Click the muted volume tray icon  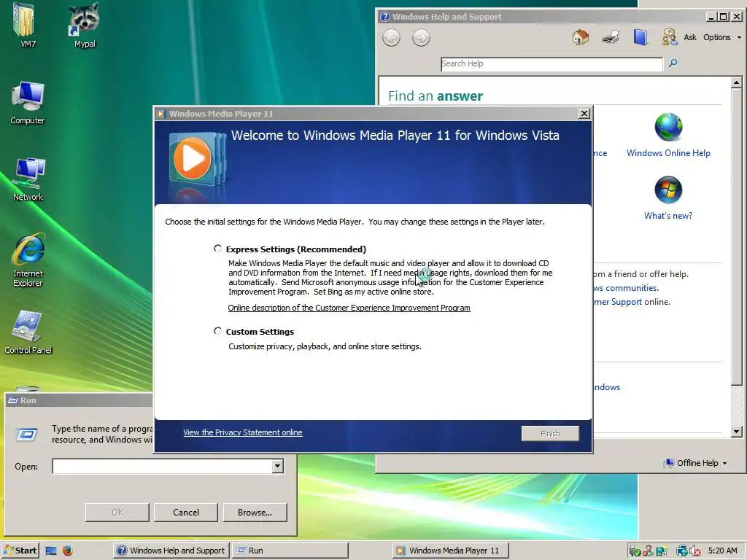point(694,551)
